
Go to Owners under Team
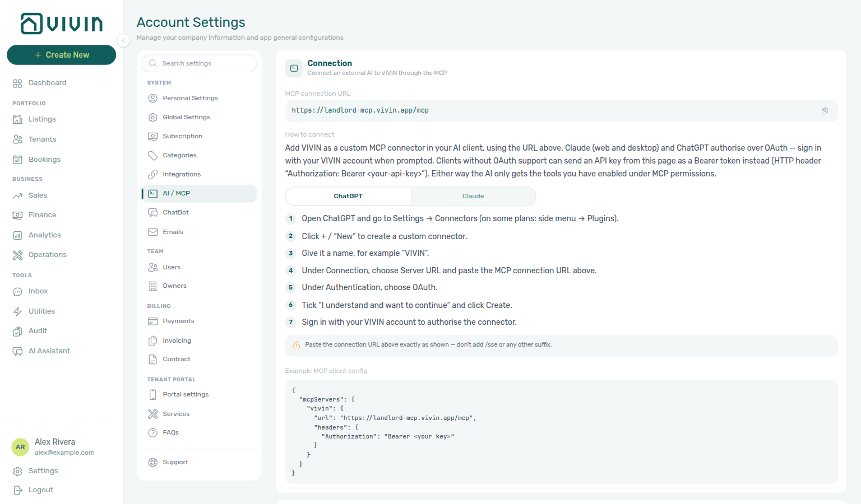click(x=200, y=286)
